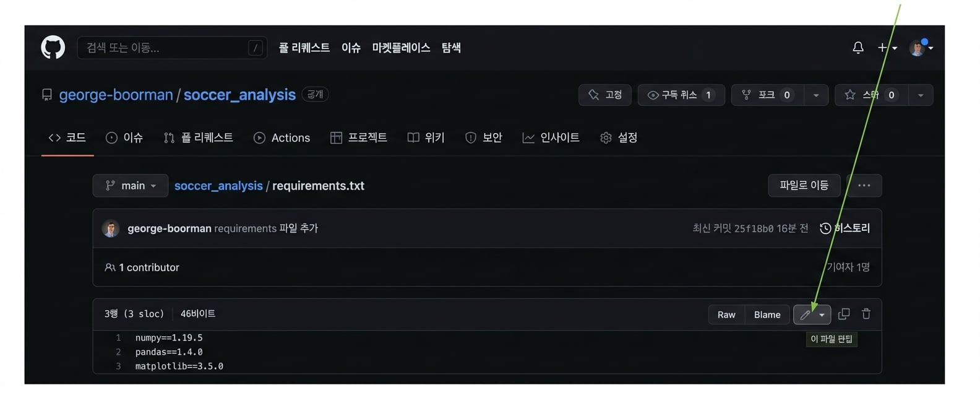Click the 포크 fork button
The image size is (980, 416).
pyautogui.click(x=768, y=95)
